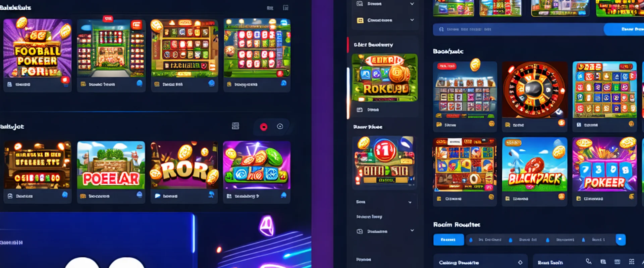Click the four-squares grid icon at bottom right
This screenshot has height=268, width=644.
click(632, 262)
